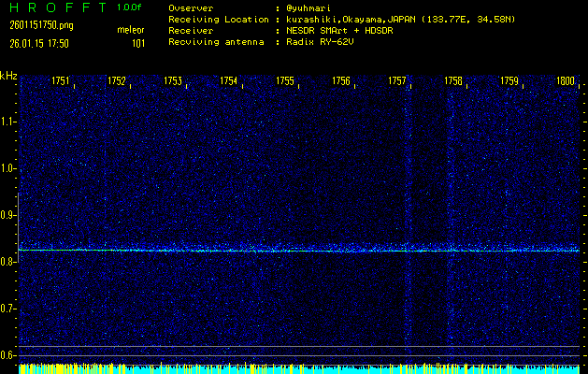Click the 1.1 kHz axis label
Viewport: 588px width, 374px height.
(7, 122)
